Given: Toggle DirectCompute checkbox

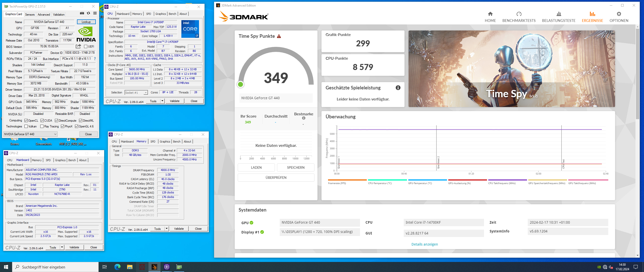Looking at the screenshot, I should pyautogui.click(x=56, y=121).
